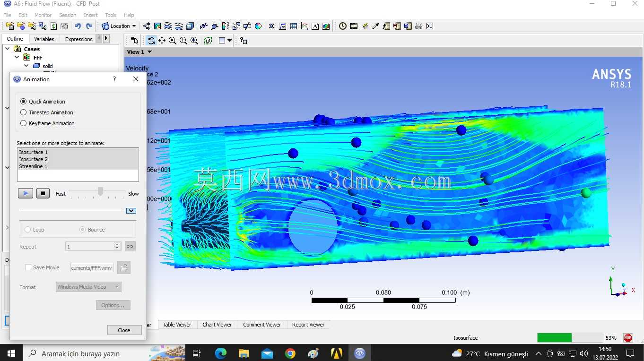
Task: Fit the view to the model
Action: pos(194,41)
